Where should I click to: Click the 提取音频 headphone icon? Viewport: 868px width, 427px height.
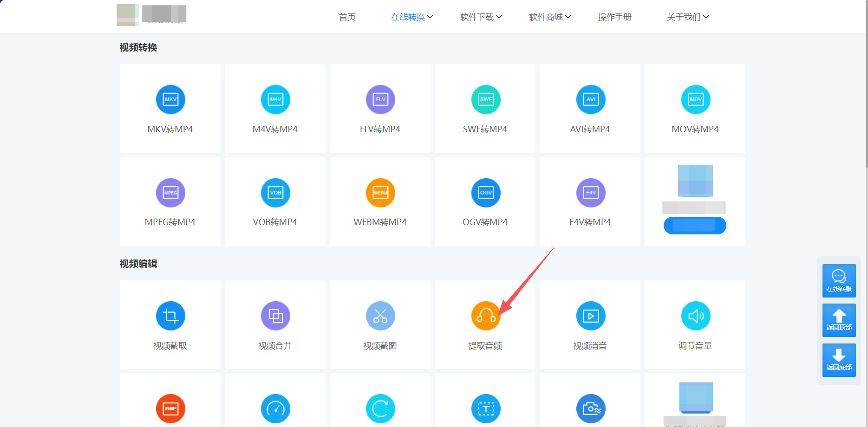pyautogui.click(x=486, y=316)
